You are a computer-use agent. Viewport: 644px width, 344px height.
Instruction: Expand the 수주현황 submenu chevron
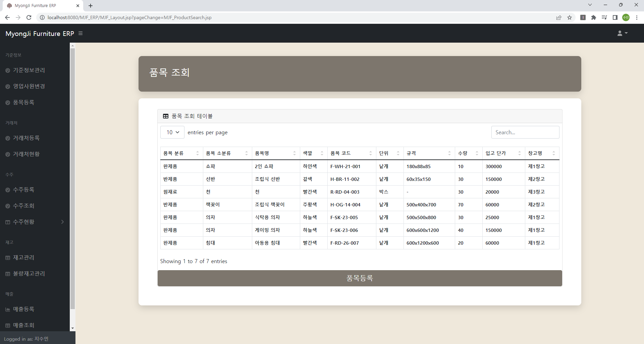[62, 222]
